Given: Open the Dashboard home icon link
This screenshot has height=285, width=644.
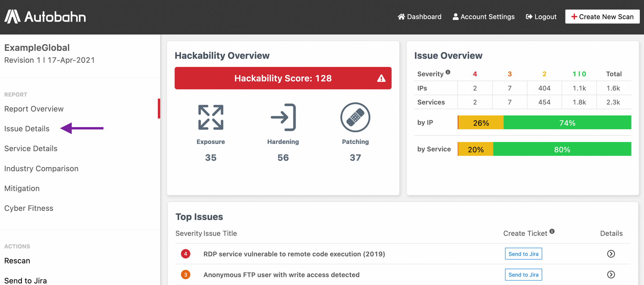Looking at the screenshot, I should tap(419, 17).
